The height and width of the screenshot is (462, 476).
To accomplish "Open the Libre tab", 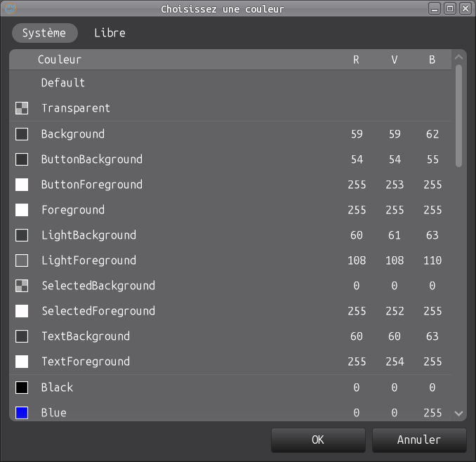I will [110, 33].
